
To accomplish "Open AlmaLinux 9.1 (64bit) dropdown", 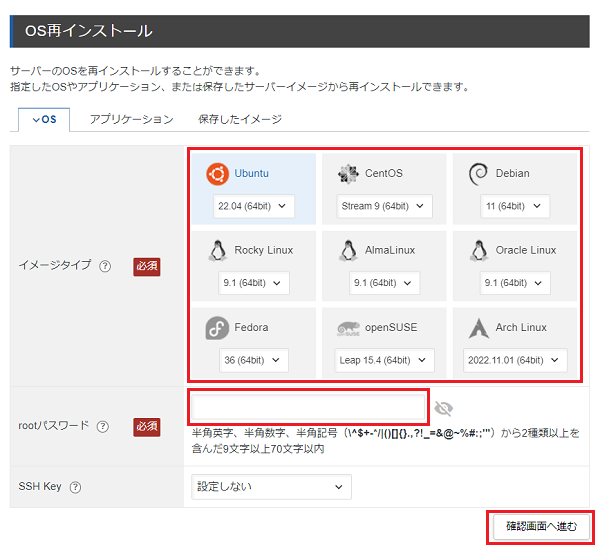I will pos(385,283).
